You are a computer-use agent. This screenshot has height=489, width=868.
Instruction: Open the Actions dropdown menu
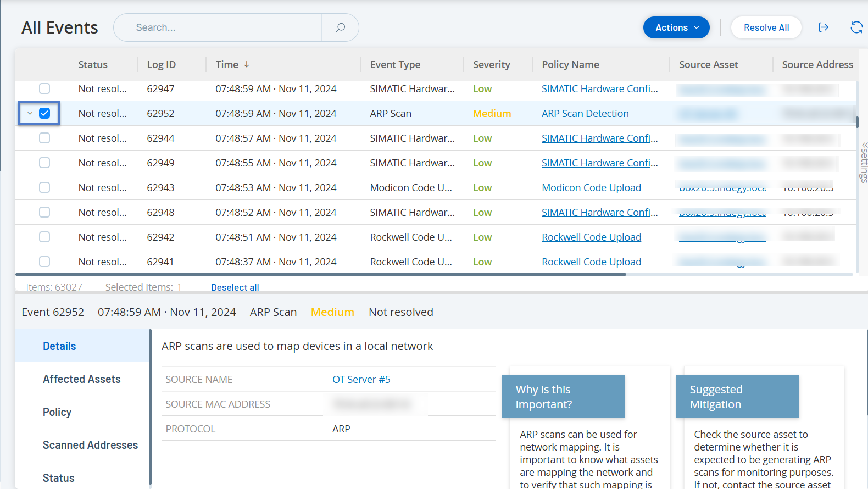(x=676, y=27)
